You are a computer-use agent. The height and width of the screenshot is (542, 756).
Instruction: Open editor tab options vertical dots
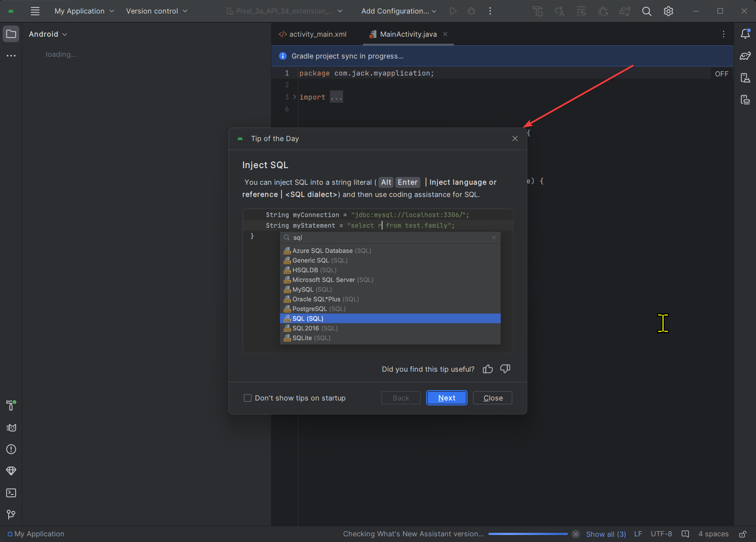[723, 34]
